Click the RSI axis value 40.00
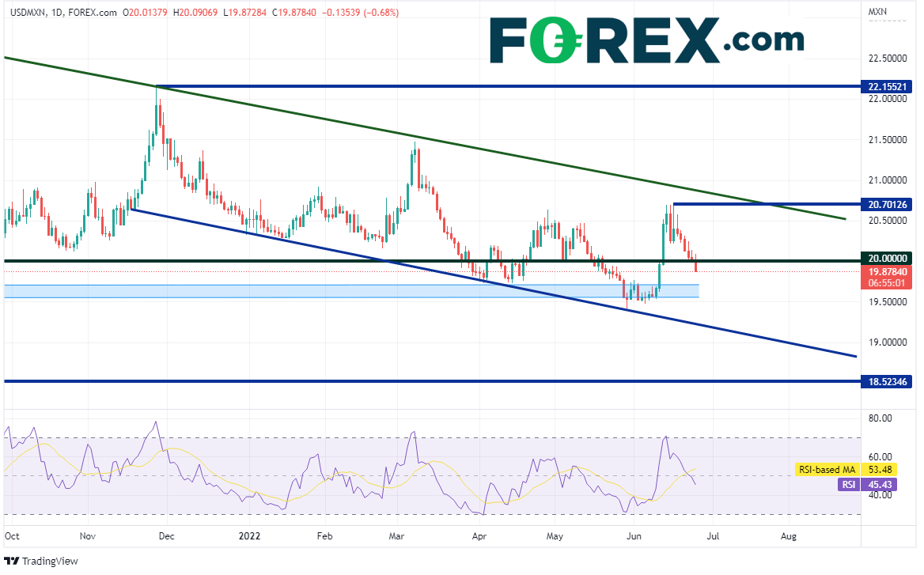 (x=880, y=495)
